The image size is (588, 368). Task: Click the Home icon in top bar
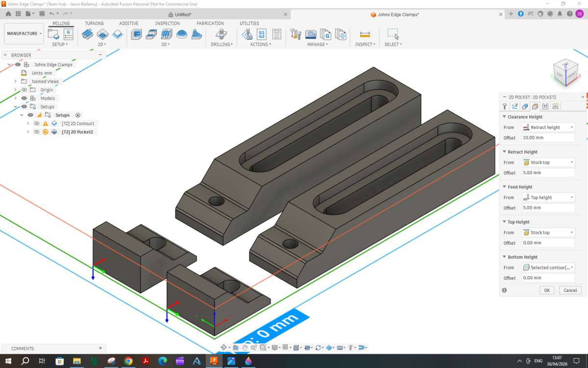click(8, 14)
